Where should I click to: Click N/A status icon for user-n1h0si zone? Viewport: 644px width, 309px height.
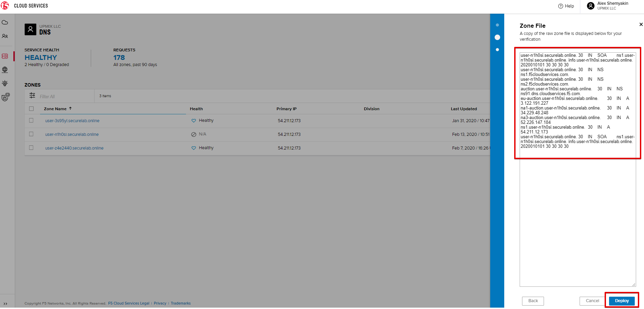(x=194, y=134)
